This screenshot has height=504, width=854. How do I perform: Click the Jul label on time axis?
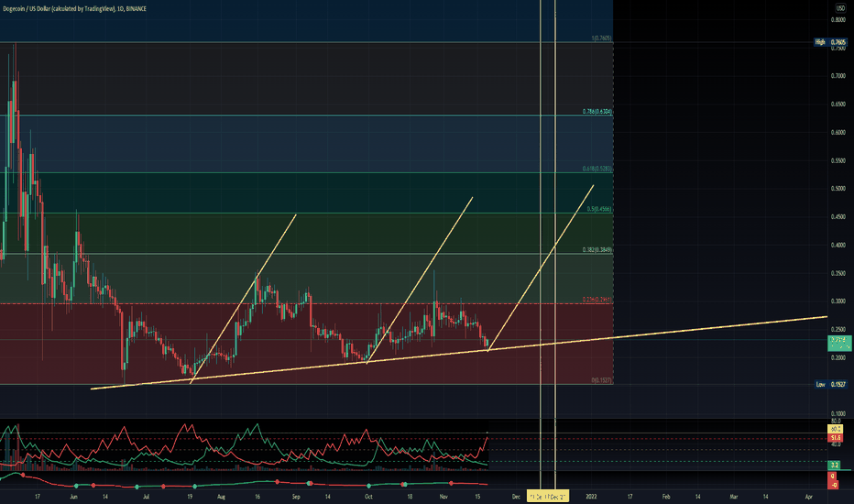146,497
